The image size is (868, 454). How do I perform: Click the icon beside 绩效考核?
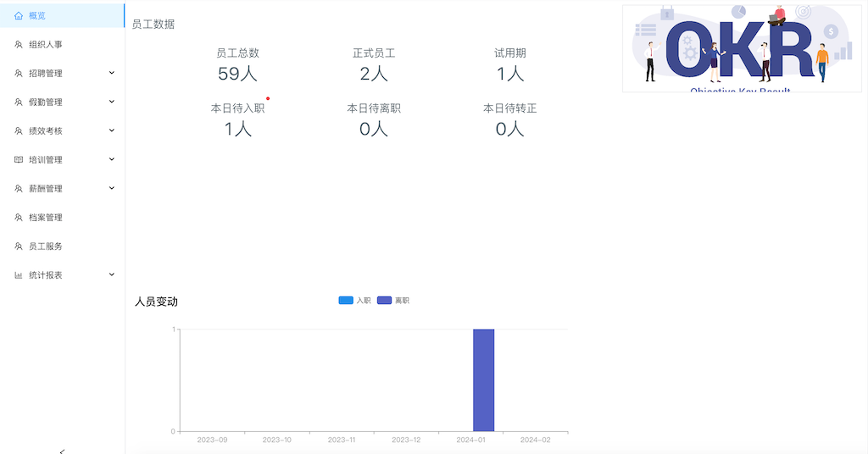[19, 131]
